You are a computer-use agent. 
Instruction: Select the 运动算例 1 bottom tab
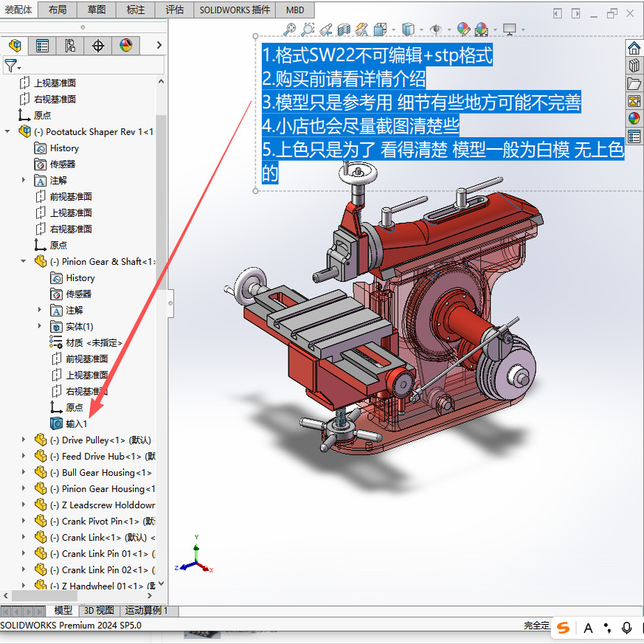point(148,611)
